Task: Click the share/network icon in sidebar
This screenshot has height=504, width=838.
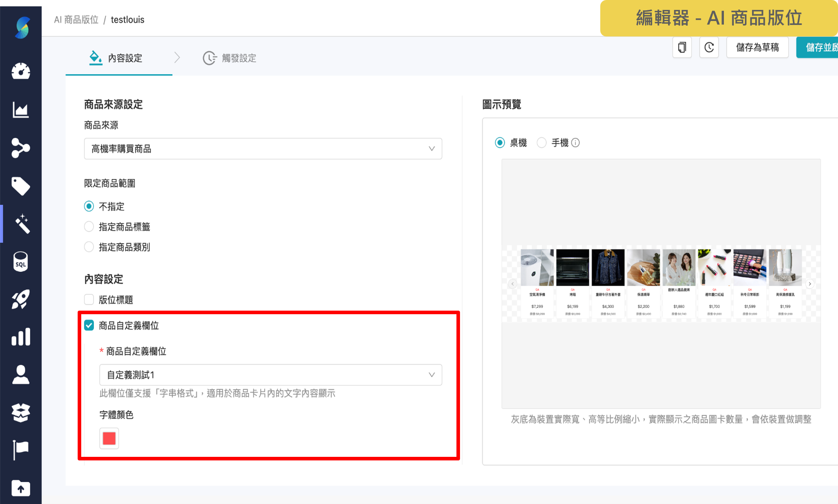Action: click(21, 148)
